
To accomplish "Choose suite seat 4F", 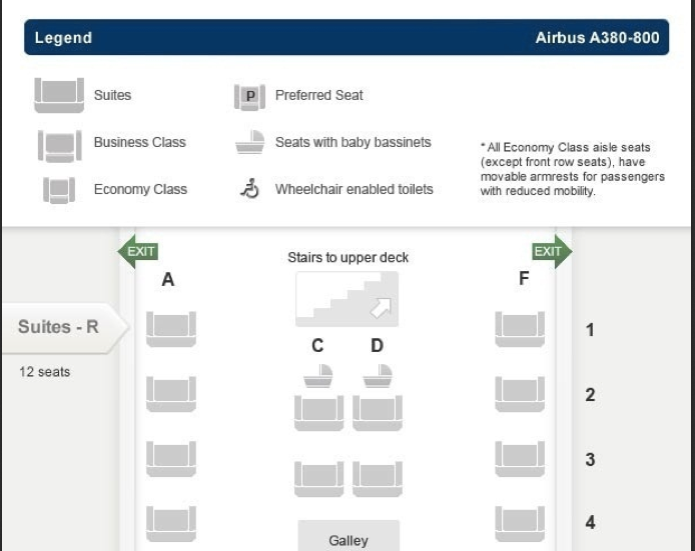I will pos(520,524).
